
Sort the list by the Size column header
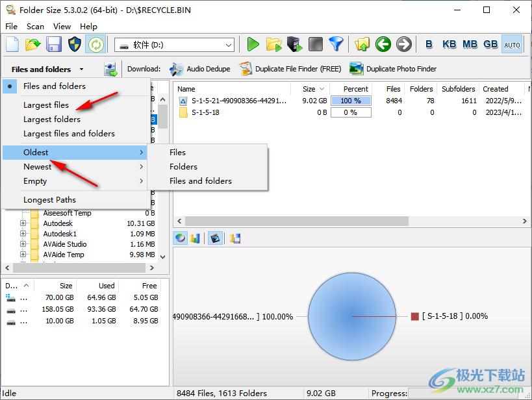pos(309,89)
